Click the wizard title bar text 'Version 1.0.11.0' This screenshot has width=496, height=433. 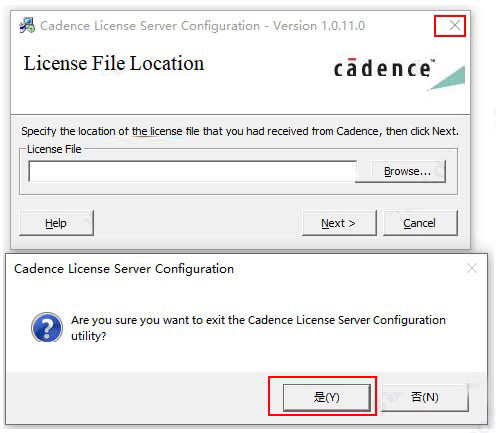[319, 26]
